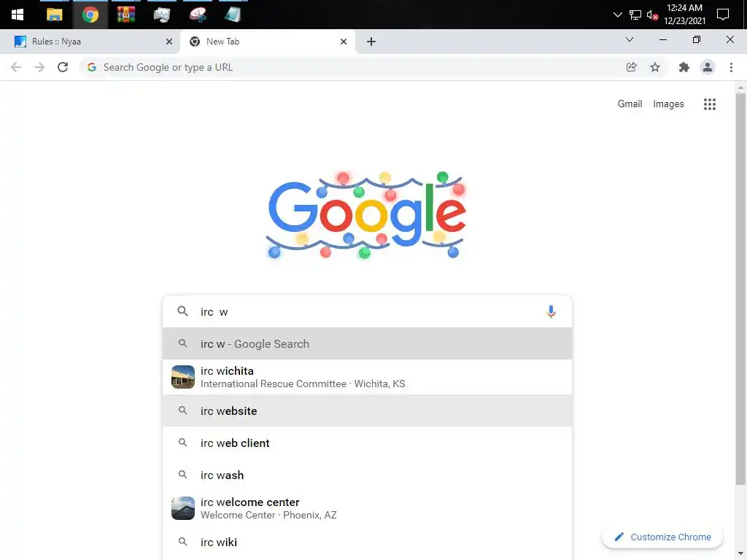Viewport: 747px width, 560px height.
Task: Launch WinRAR from the taskbar
Action: pyautogui.click(x=125, y=15)
